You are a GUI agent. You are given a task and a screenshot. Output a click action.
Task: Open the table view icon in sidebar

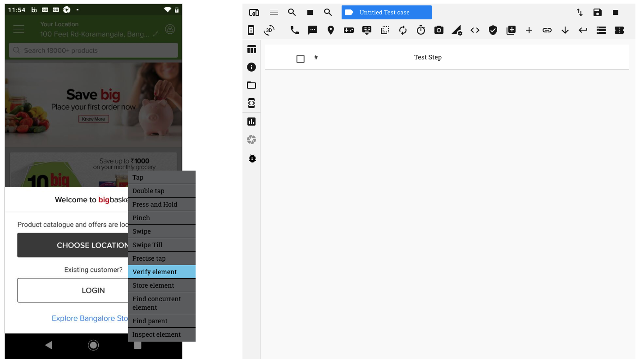pyautogui.click(x=251, y=49)
